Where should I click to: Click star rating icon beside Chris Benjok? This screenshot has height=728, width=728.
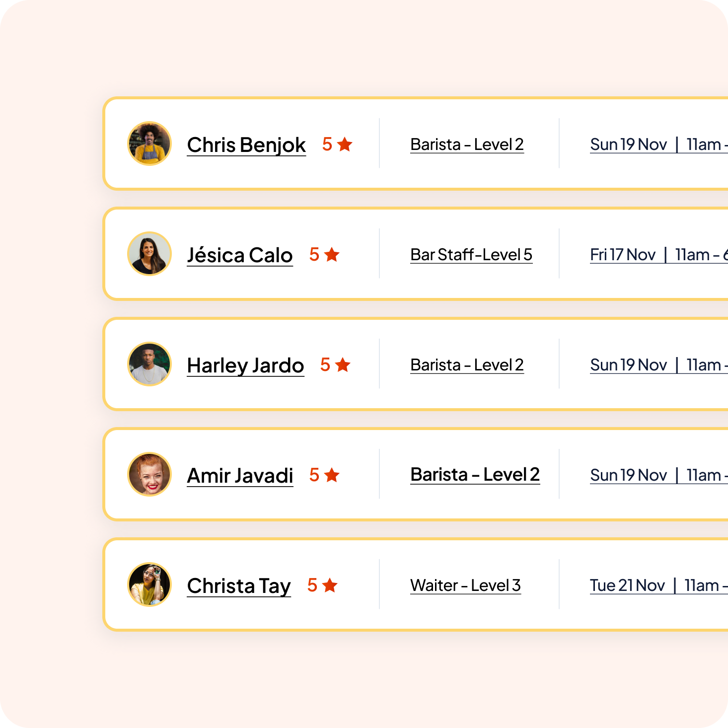point(345,145)
